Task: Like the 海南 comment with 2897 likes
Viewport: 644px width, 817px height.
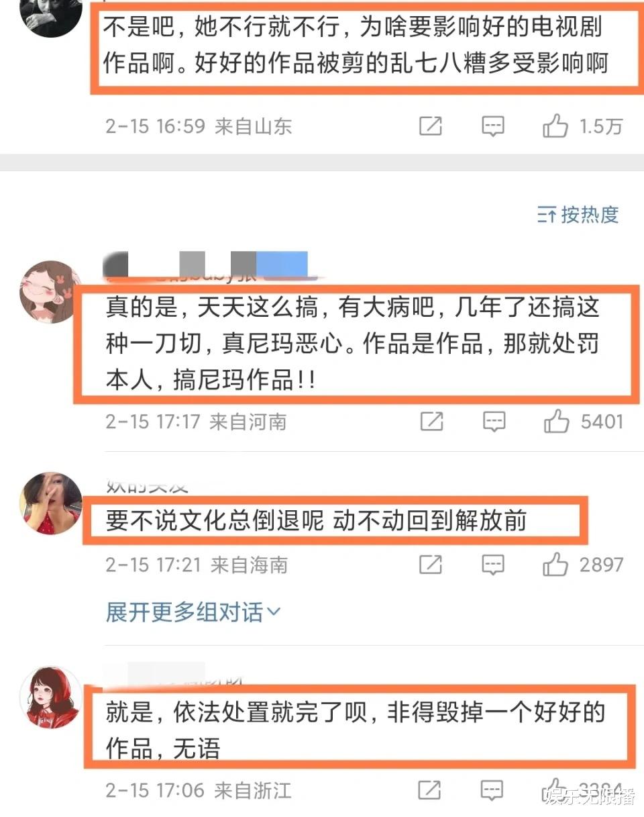Action: point(555,565)
